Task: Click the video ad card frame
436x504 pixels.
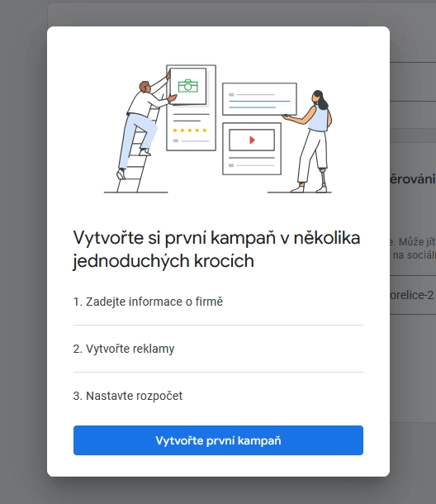Action: point(252,149)
